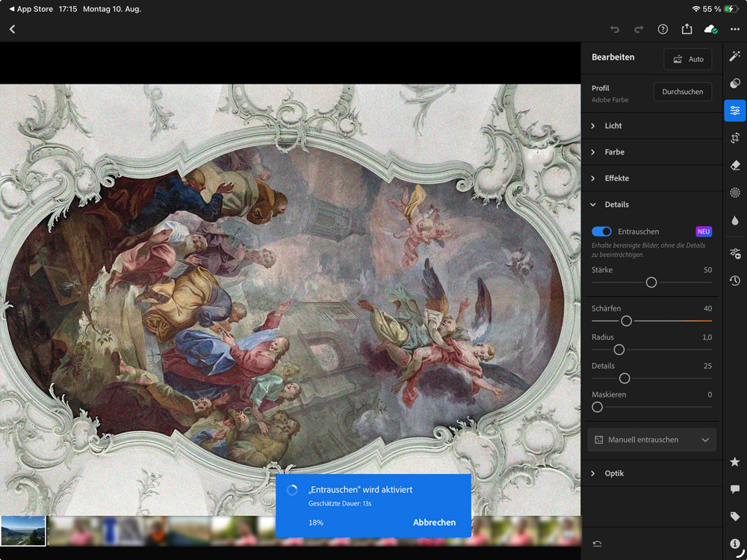Viewport: 747px width, 560px height.
Task: Tap the Wi-Fi icon in status bar
Action: click(x=696, y=9)
